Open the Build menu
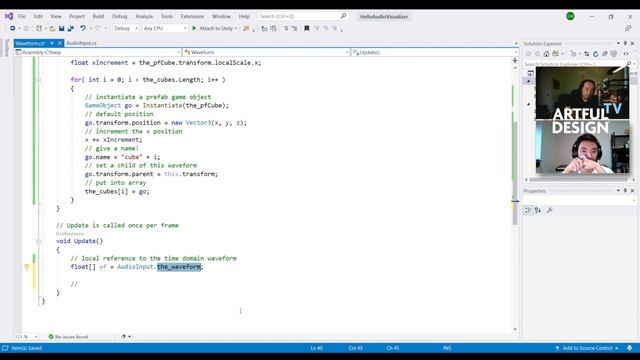 (98, 16)
